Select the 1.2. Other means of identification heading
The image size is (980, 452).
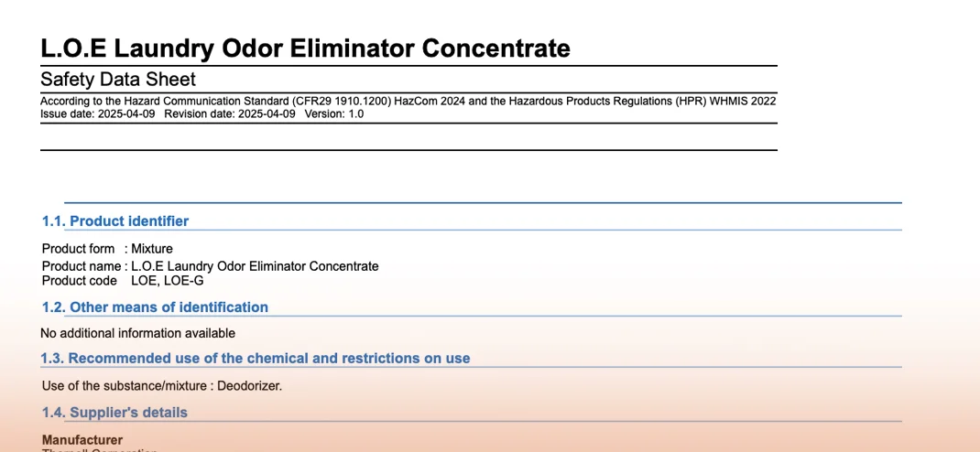pyautogui.click(x=155, y=307)
